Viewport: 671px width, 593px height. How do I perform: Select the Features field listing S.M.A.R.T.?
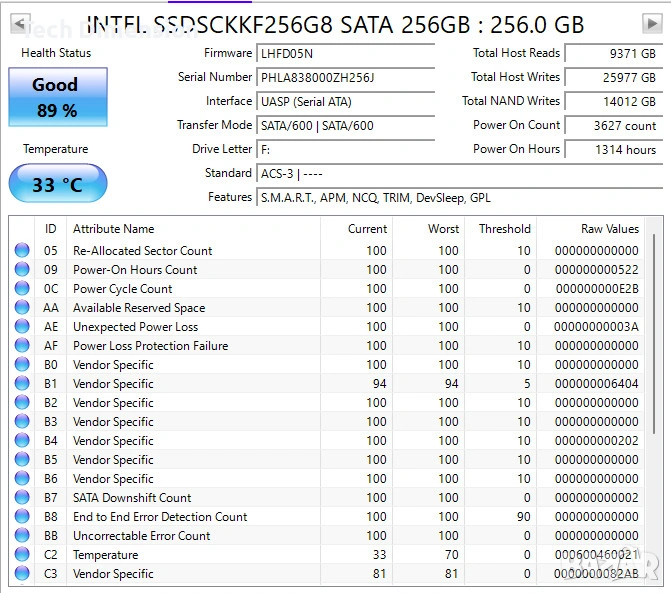coord(458,198)
